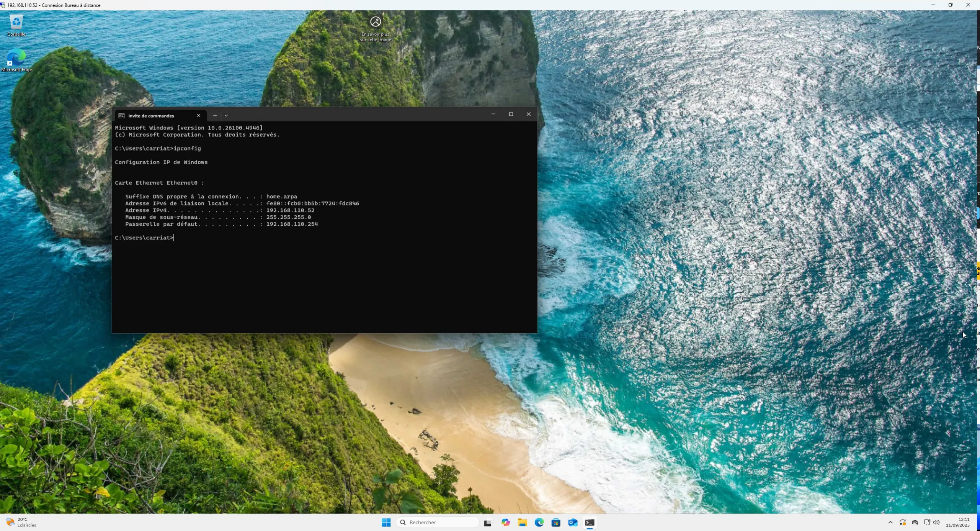Open the clock and date calendar flyout
Screen dimensions: 980x531
957,522
